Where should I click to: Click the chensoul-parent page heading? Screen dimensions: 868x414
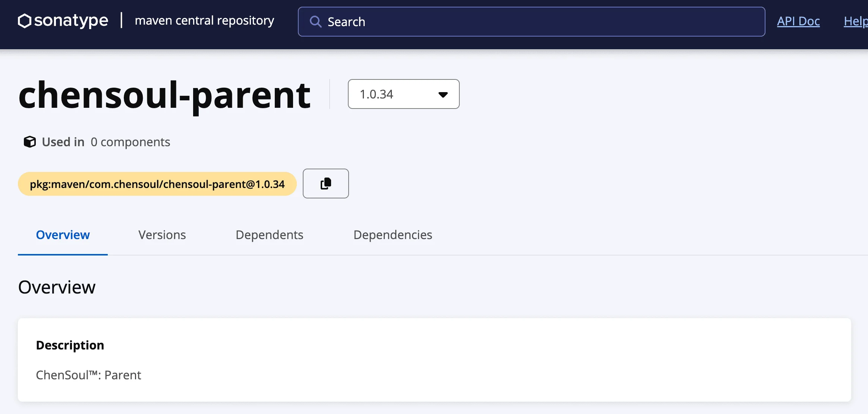164,96
